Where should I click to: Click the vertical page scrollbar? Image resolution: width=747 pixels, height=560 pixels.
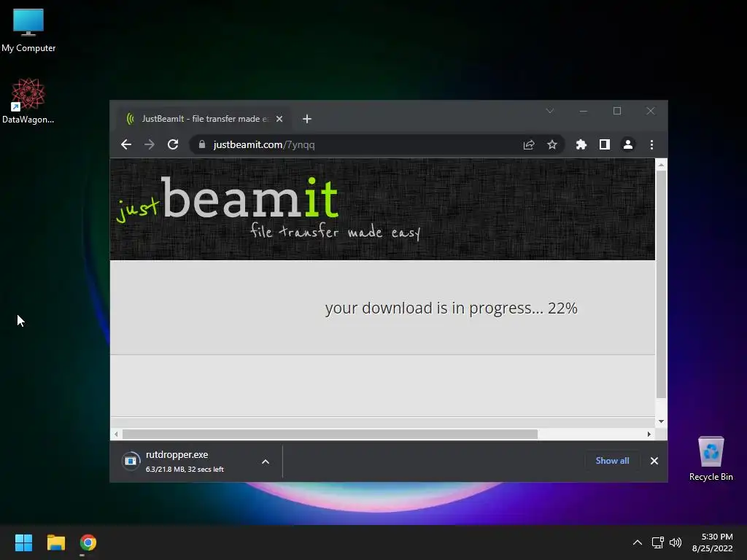pyautogui.click(x=661, y=284)
